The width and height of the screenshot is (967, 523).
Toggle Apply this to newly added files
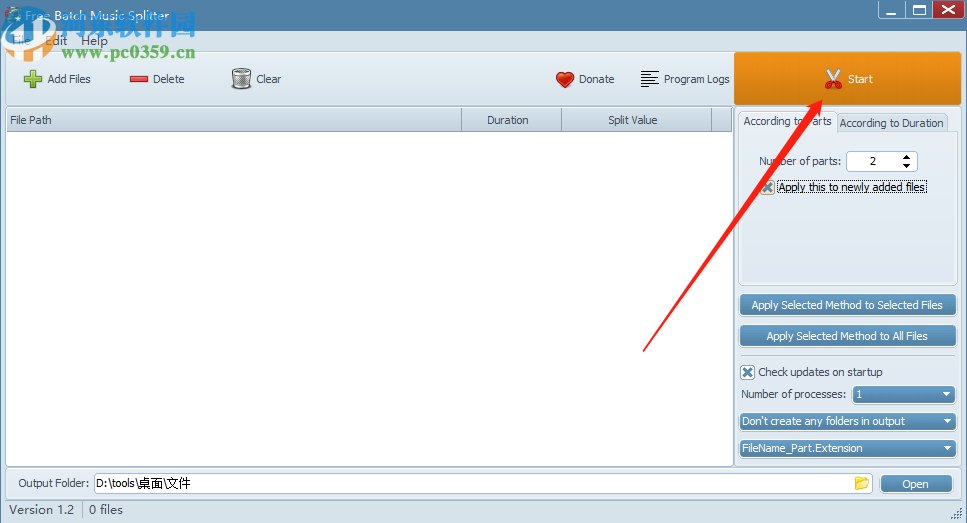pos(767,187)
